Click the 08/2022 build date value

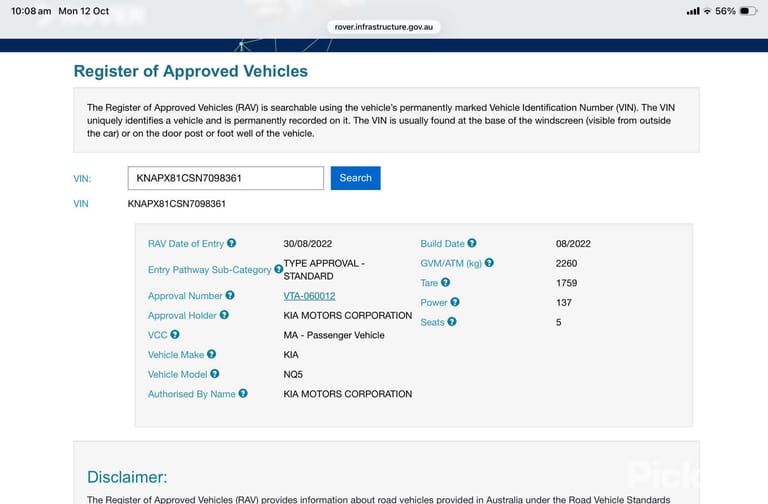pos(573,243)
